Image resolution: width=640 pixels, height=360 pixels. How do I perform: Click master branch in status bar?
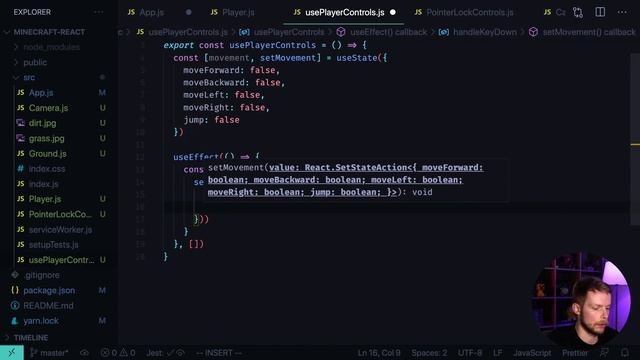49,353
